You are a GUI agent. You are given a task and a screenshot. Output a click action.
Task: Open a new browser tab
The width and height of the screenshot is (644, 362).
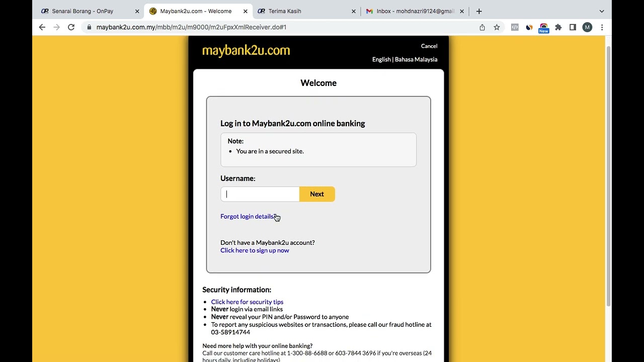(x=479, y=11)
